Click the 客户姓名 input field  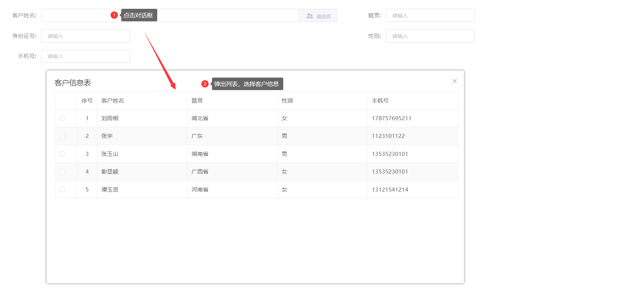tap(77, 15)
